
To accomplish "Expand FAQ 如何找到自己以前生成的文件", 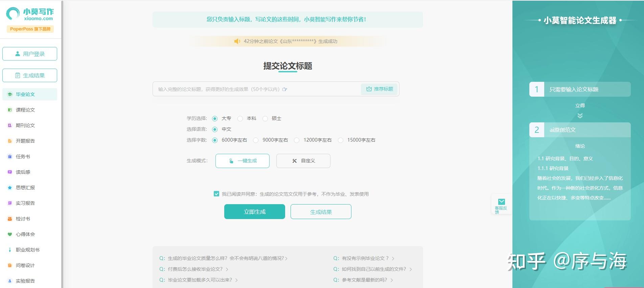I will 373,269.
